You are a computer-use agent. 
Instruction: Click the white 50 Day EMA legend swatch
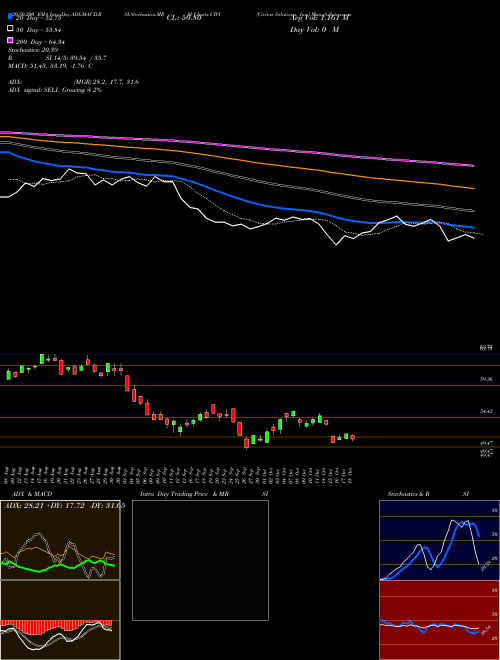pyautogui.click(x=10, y=29)
